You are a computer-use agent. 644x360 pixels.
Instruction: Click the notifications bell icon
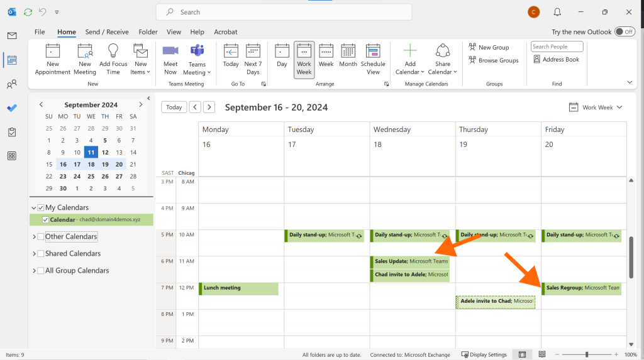pos(557,13)
